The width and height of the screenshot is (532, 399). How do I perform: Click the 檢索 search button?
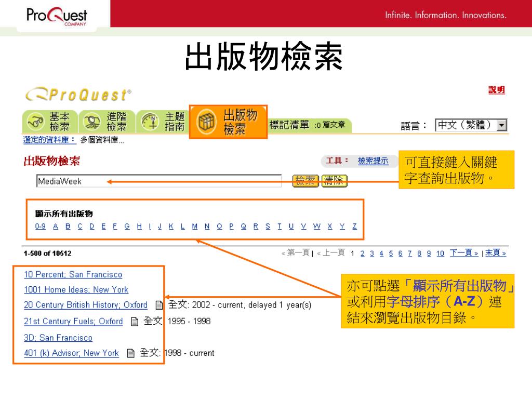[x=305, y=181]
